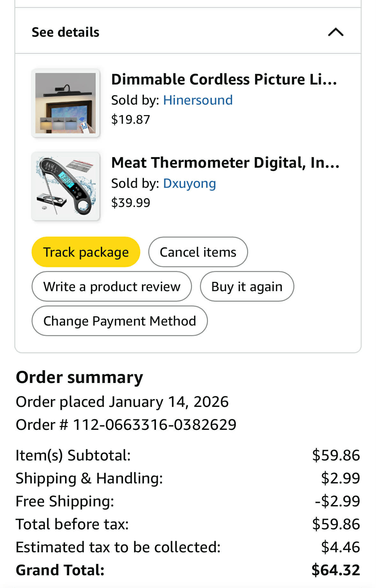Choose Write a product review

112,286
